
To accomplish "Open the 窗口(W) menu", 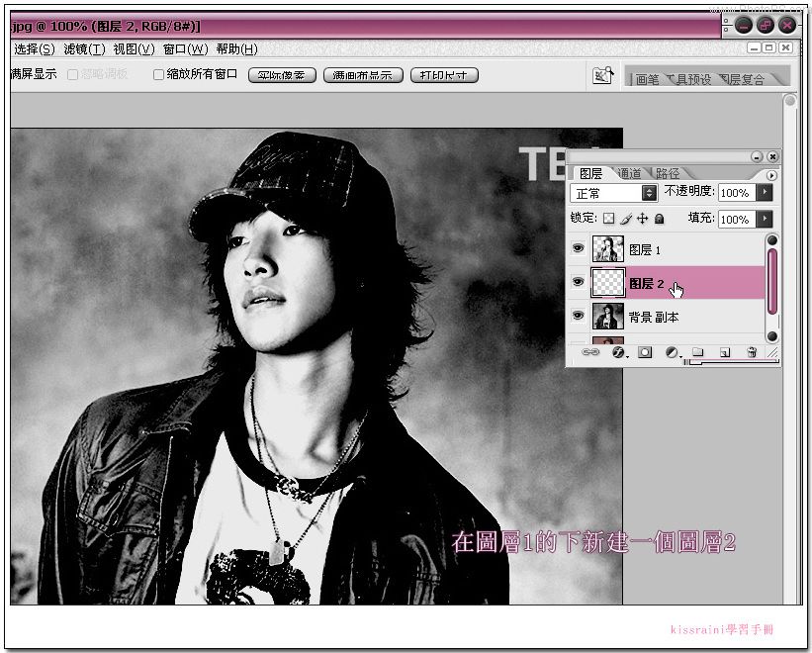I will pyautogui.click(x=185, y=49).
